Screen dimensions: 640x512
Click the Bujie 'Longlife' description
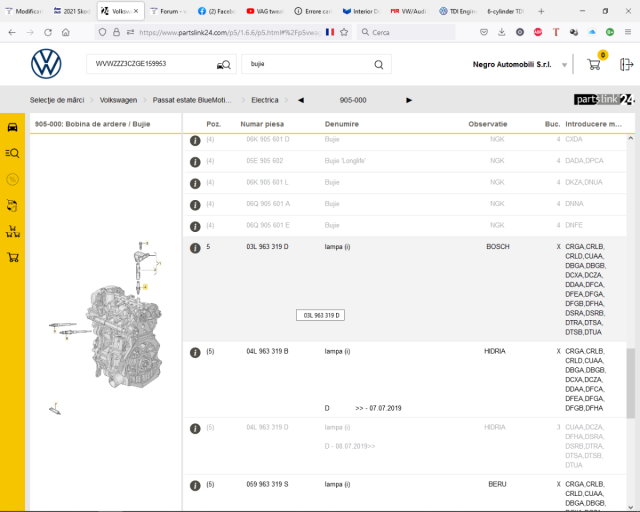[345, 161]
